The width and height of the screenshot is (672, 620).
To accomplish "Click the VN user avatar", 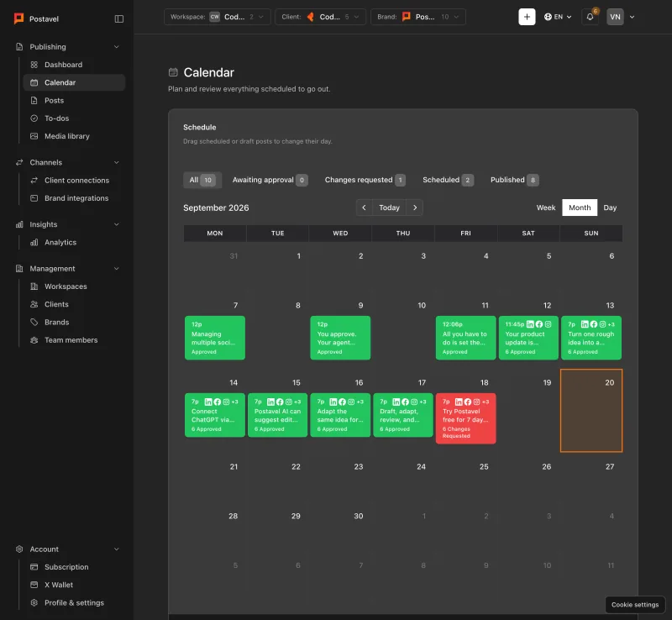I will (x=615, y=17).
